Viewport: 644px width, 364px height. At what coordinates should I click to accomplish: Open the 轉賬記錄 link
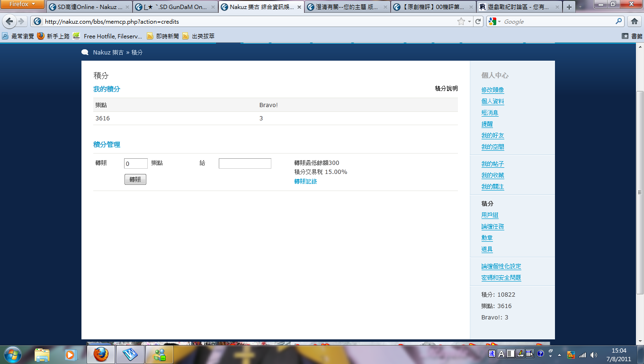point(305,182)
